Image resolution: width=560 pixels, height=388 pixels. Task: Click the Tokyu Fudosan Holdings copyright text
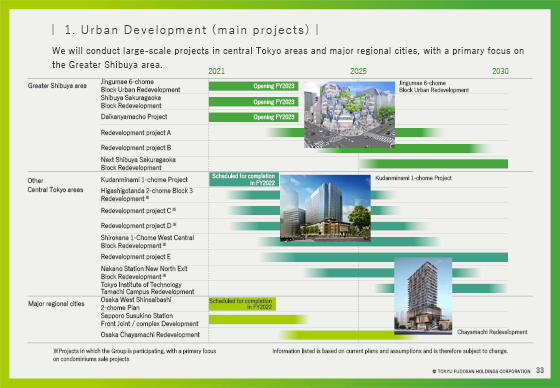481,372
